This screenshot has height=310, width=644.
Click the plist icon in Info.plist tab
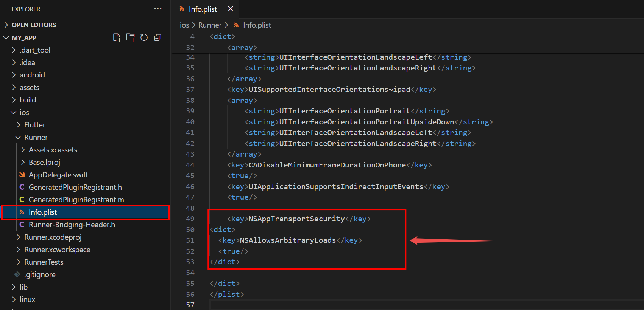[x=182, y=9]
